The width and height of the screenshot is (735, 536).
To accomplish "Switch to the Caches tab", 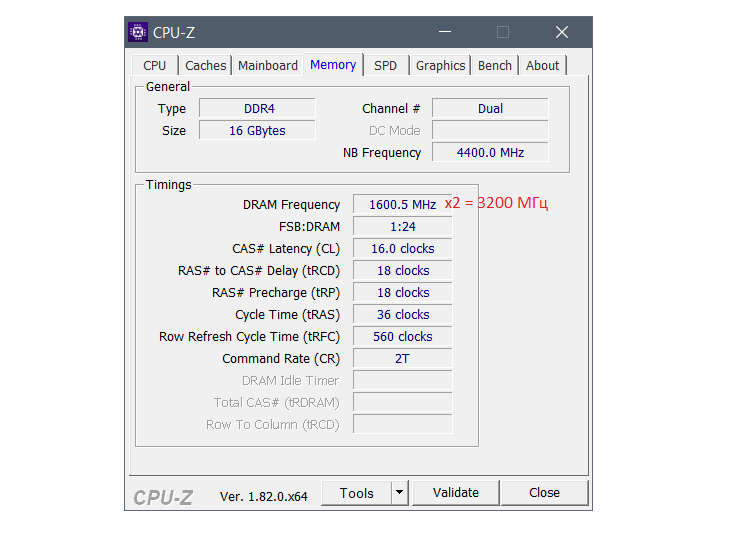I will [205, 65].
